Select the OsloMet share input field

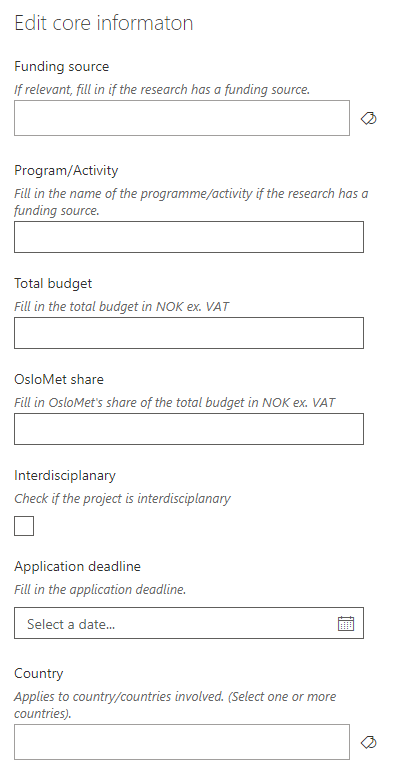click(x=189, y=429)
